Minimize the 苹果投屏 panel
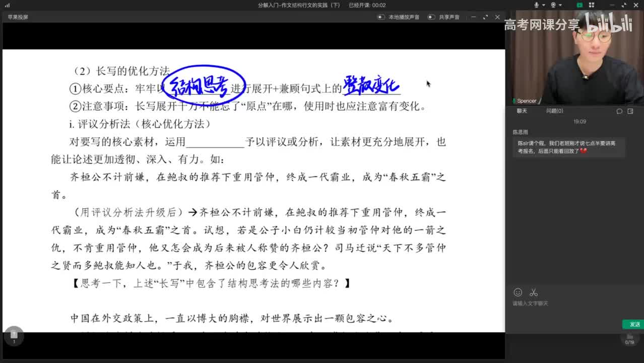The width and height of the screenshot is (644, 363). (474, 17)
